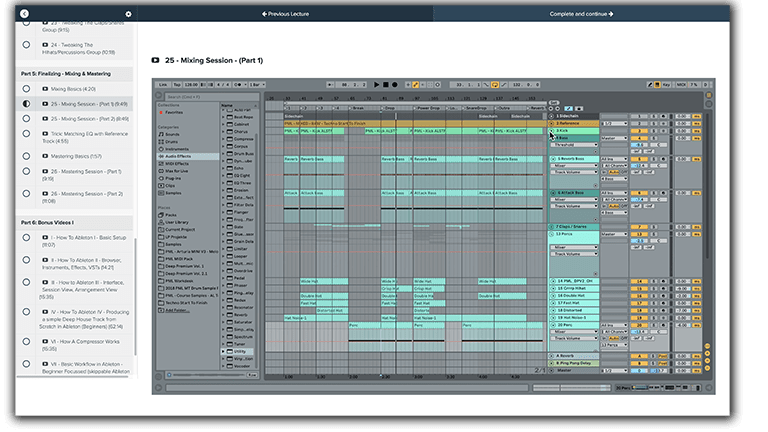
Task: Mark 25 - Mixing Session Part 2 circle
Action: (x=26, y=119)
